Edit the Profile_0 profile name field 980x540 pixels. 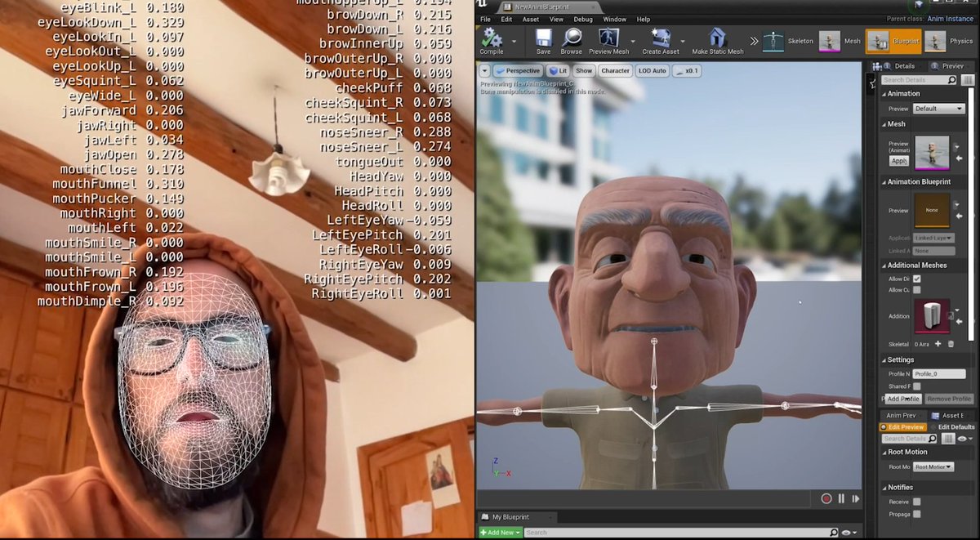(939, 373)
